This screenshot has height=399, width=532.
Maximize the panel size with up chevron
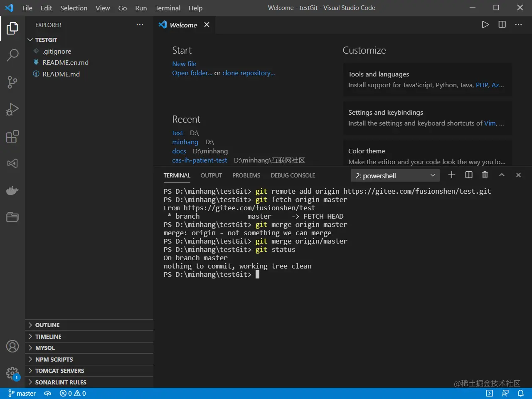click(x=502, y=175)
